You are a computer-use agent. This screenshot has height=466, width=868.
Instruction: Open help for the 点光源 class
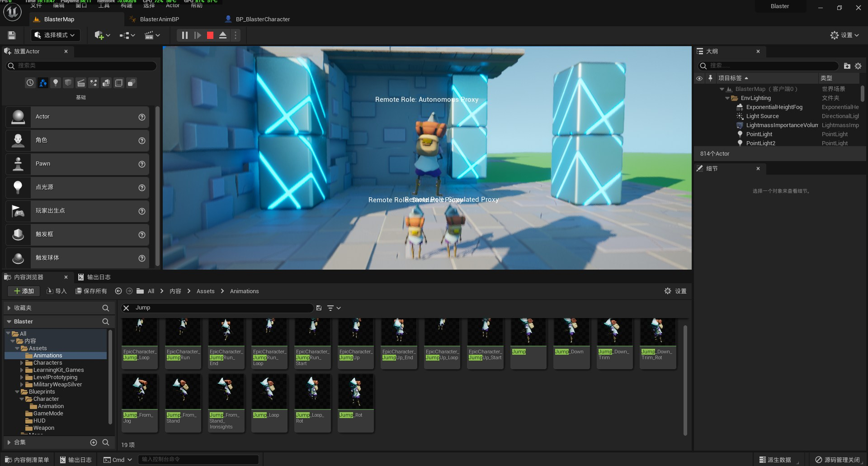tap(142, 188)
